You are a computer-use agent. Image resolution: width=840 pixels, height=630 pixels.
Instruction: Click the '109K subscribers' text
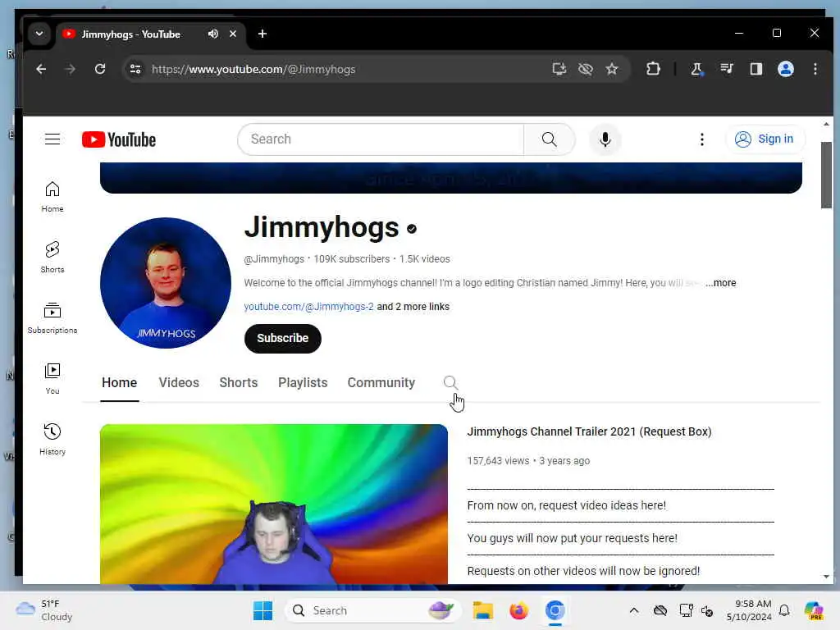tap(351, 259)
